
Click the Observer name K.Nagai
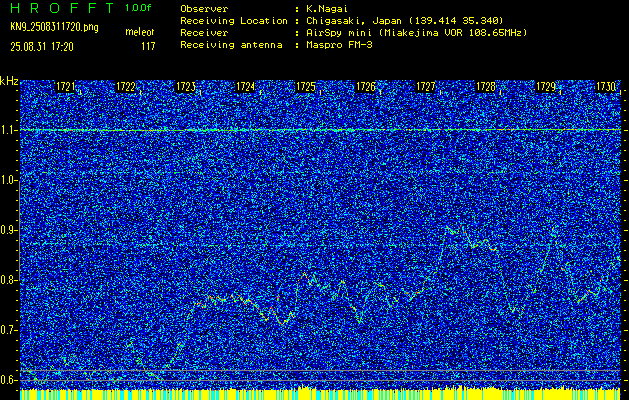(327, 9)
